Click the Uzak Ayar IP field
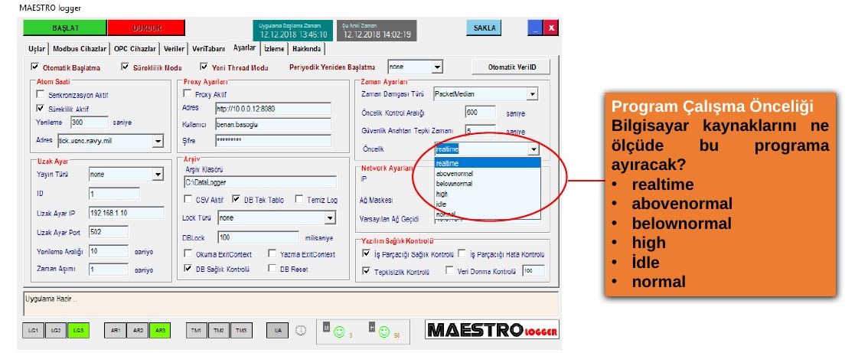This screenshot has width=868, height=353. point(126,213)
